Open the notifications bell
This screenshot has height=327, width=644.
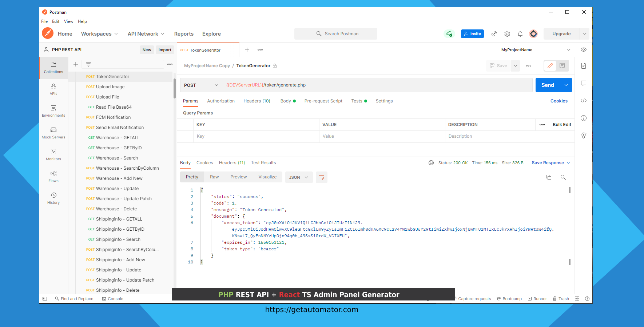point(520,34)
